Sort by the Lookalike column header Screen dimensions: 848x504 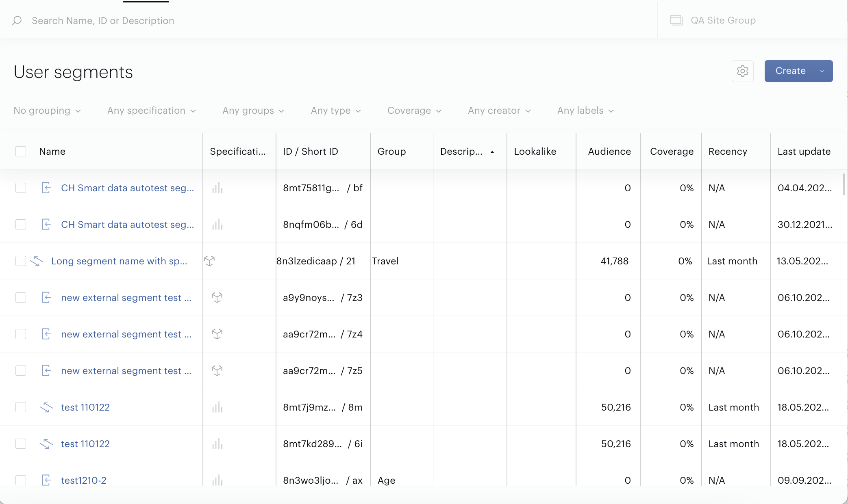(535, 151)
